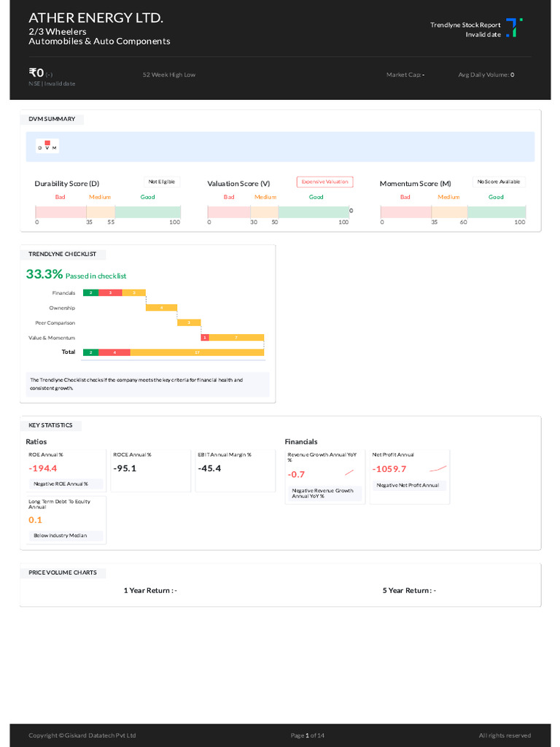Click the ROE Annual % card
Screen dimensions: 560x747
click(66, 471)
